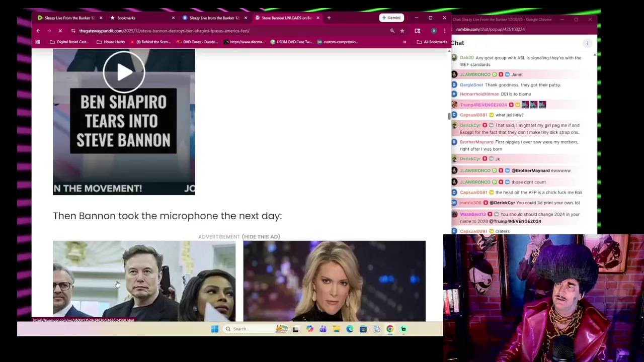Click the Gemini button

click(x=391, y=18)
